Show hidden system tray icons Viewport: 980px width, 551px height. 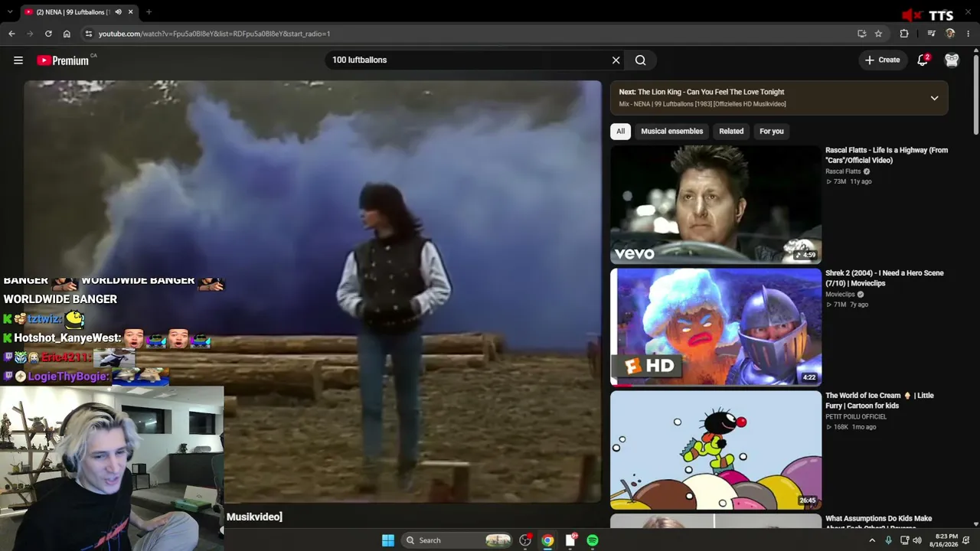click(x=872, y=540)
